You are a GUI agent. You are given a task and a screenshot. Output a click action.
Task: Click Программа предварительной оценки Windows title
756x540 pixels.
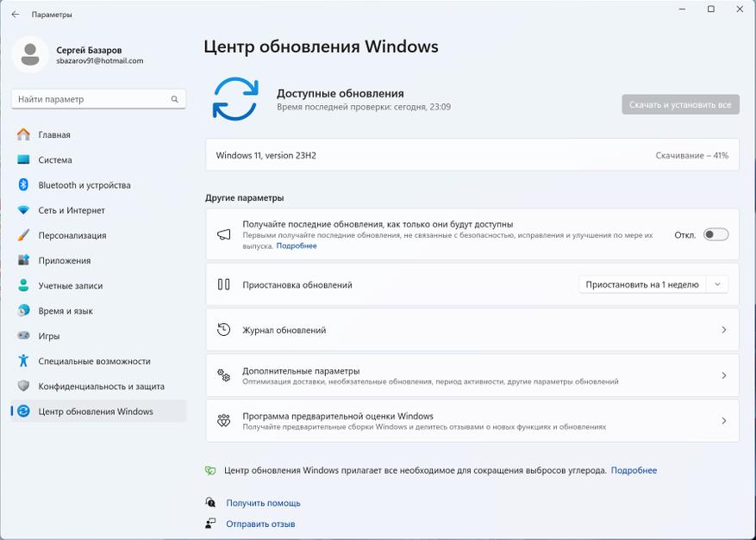pos(338,416)
